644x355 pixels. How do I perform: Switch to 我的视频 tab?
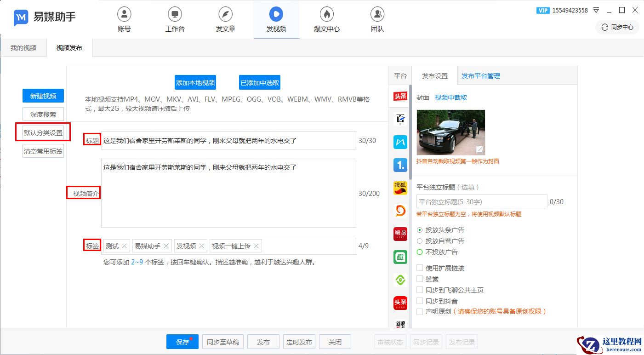pos(23,48)
